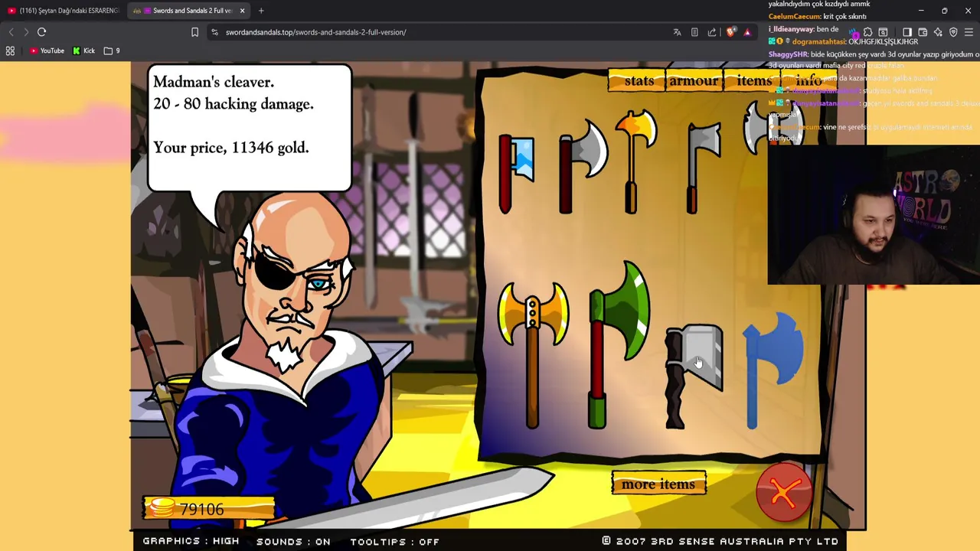Screen dimensions: 980x551
Task: Toggle TOOLTIPS : OFF setting
Action: 394,541
